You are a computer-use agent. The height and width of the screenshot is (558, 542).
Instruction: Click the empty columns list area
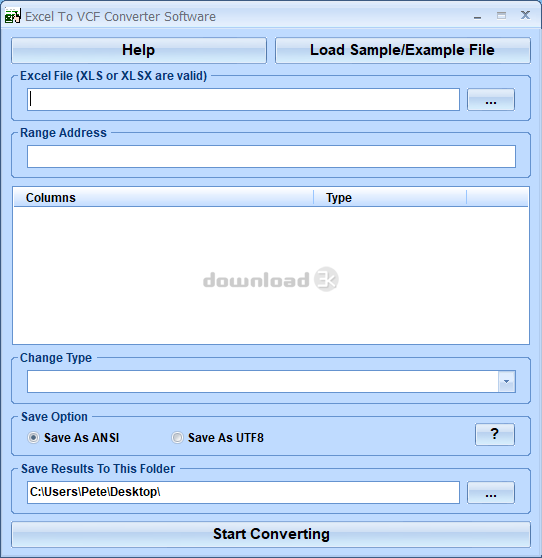point(271,275)
